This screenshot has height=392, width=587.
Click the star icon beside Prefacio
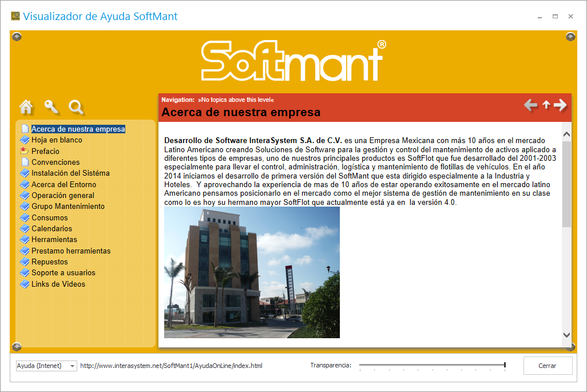[x=24, y=151]
